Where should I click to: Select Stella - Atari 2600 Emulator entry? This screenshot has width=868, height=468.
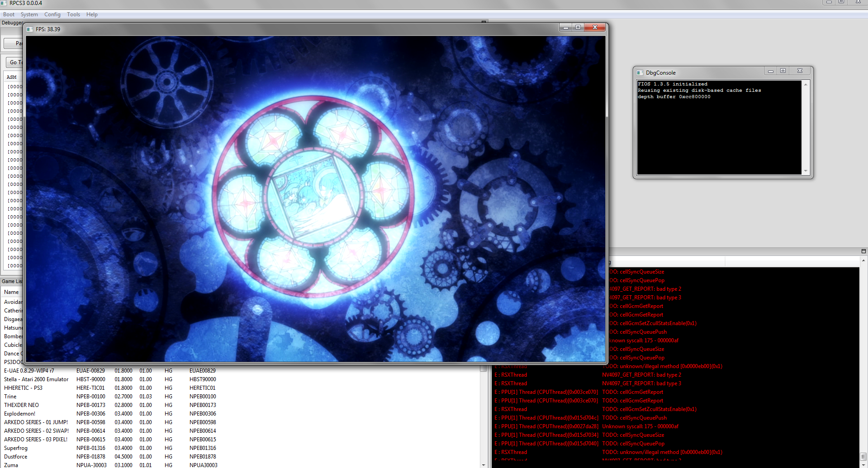pos(36,379)
